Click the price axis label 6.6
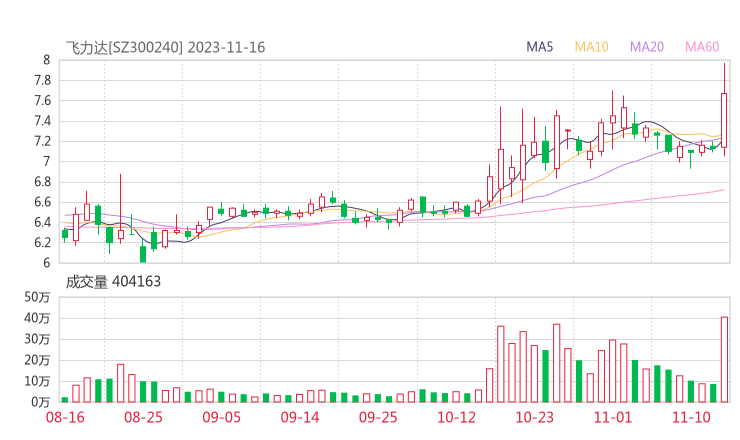The width and height of the screenshot is (740, 440). point(42,202)
